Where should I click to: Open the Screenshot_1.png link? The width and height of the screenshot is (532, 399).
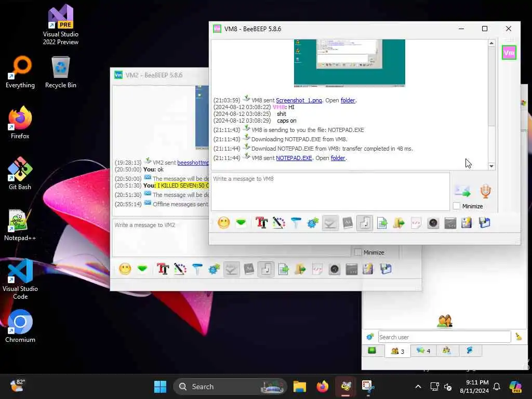(299, 100)
